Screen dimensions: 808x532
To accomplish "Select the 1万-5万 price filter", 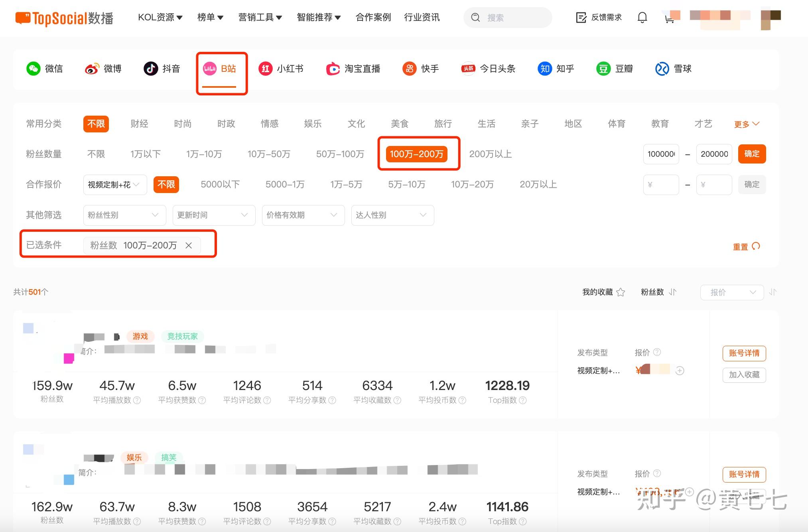I will tap(346, 184).
